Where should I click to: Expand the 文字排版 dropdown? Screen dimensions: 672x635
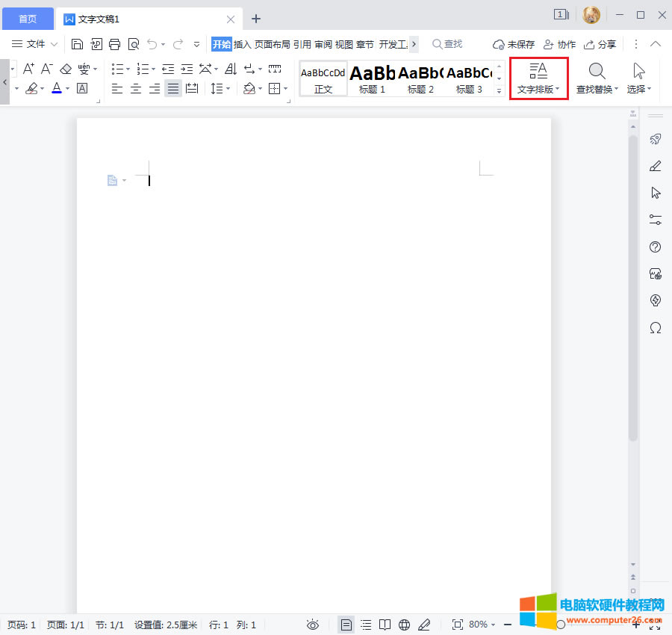(538, 80)
